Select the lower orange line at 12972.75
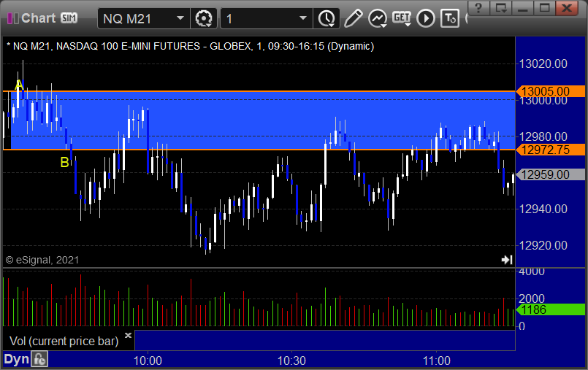Image resolution: width=588 pixels, height=370 pixels. pos(259,150)
